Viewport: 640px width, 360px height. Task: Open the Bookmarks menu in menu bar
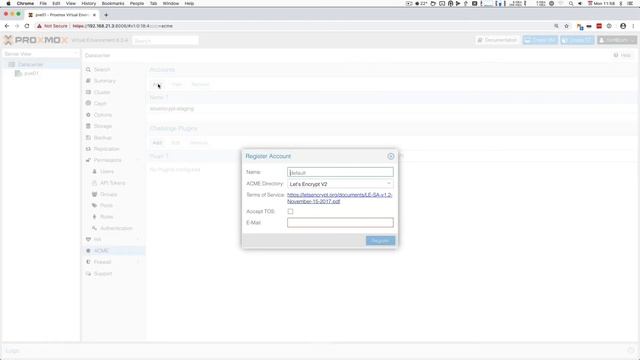tap(113, 3)
